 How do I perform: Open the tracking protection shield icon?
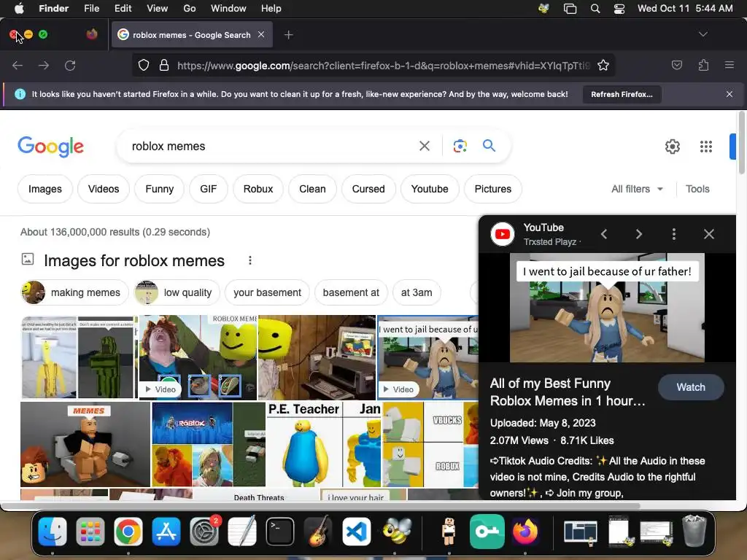pos(144,65)
